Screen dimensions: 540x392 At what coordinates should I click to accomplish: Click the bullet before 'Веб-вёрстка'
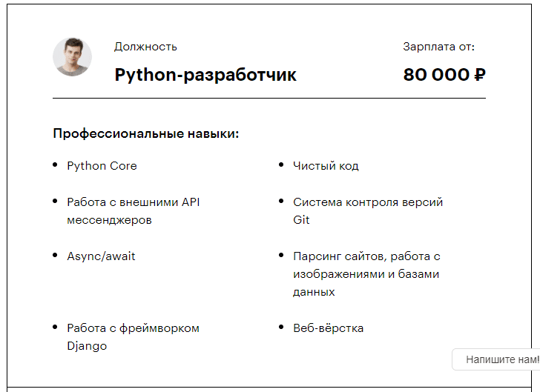point(281,327)
